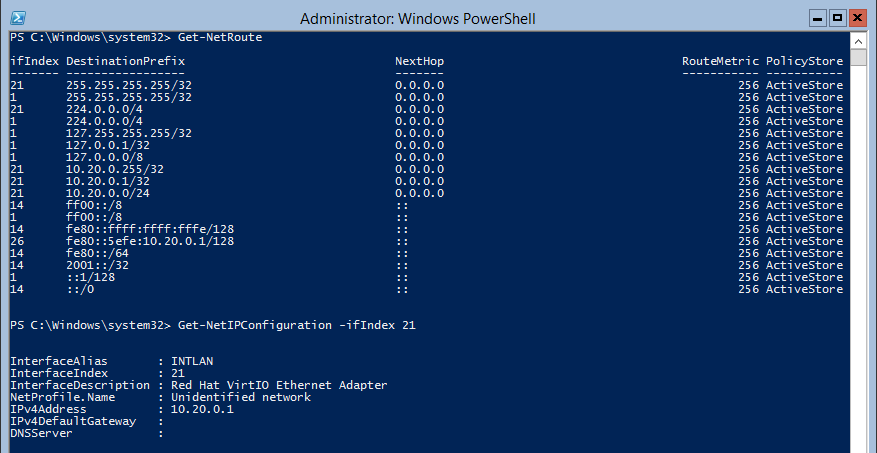Click the Unidentified network profile name
This screenshot has width=877, height=453.
pos(241,397)
